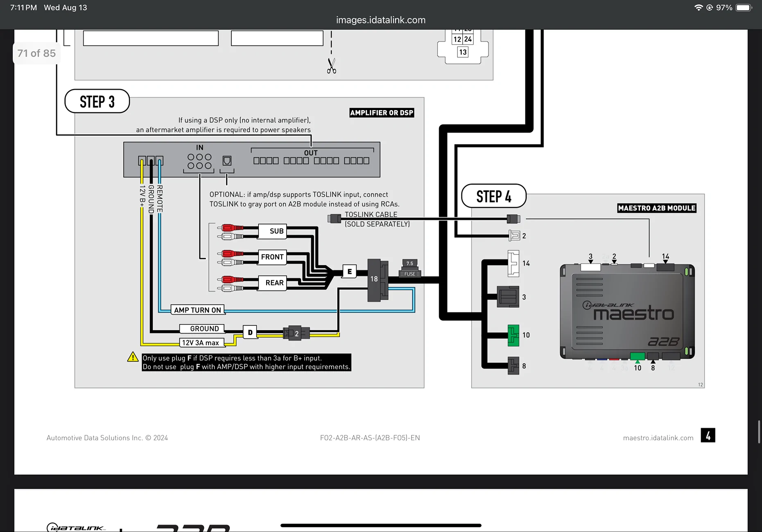Click the REAR RCA label

click(272, 283)
